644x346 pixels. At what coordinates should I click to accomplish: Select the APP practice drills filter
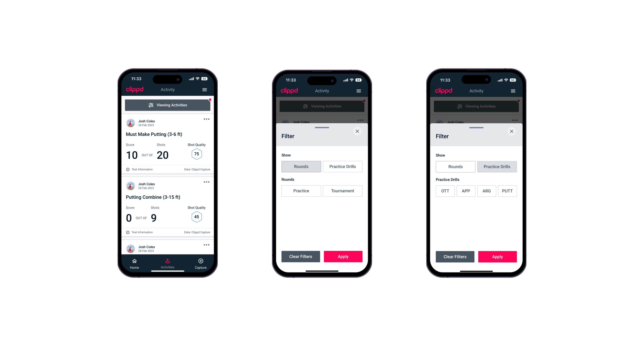coord(466,191)
